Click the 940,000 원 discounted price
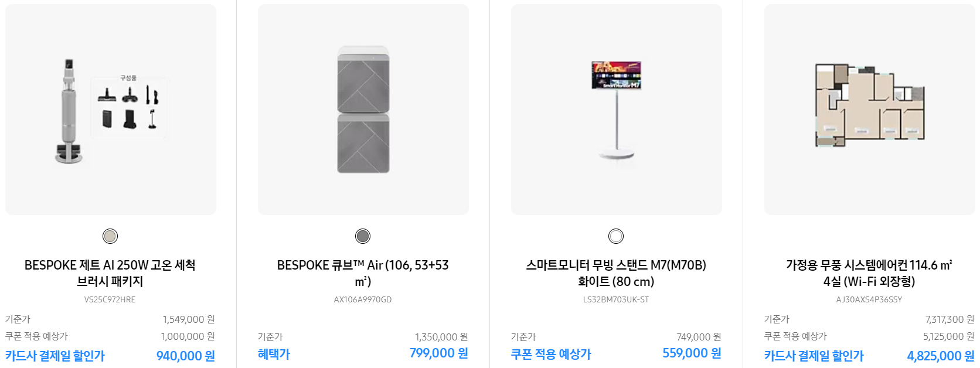The image size is (980, 368). click(185, 355)
